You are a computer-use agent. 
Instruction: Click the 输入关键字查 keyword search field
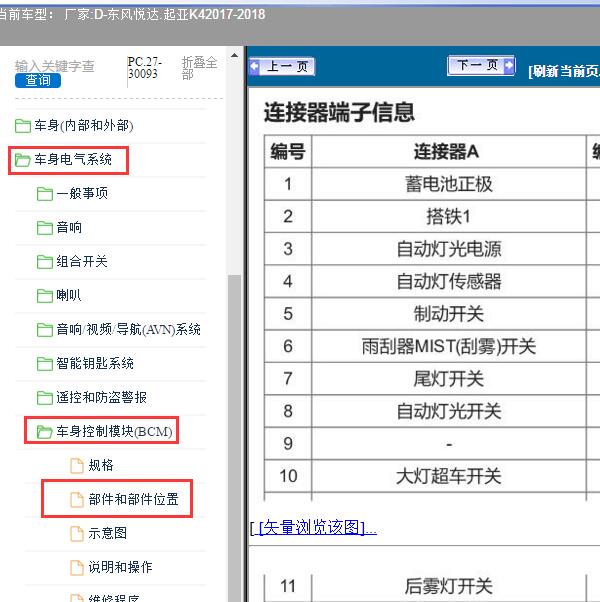(55, 66)
